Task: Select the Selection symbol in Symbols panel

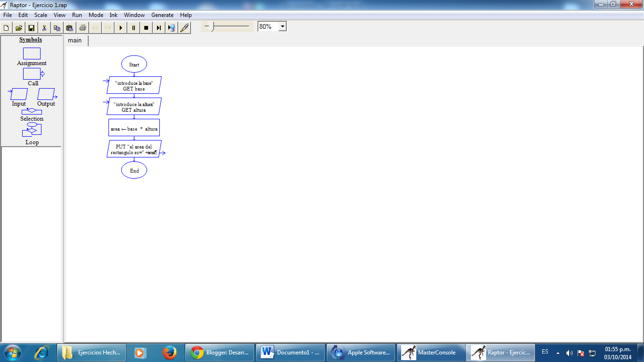Action: coord(31,112)
